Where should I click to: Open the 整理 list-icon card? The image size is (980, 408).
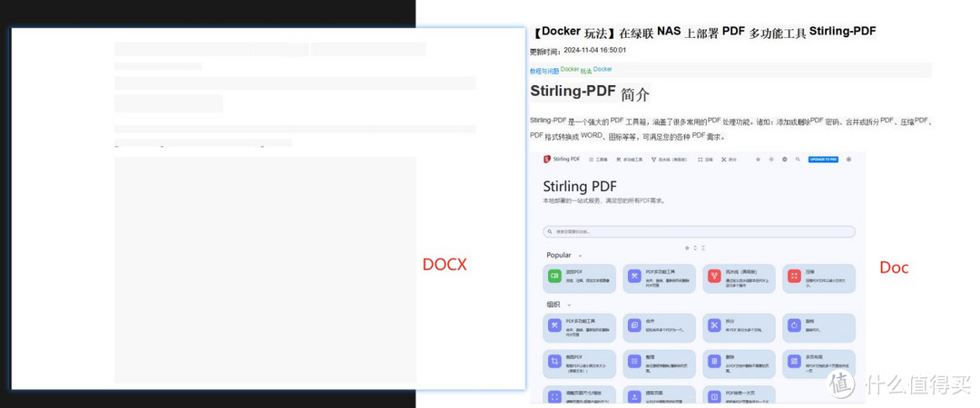[x=660, y=364]
